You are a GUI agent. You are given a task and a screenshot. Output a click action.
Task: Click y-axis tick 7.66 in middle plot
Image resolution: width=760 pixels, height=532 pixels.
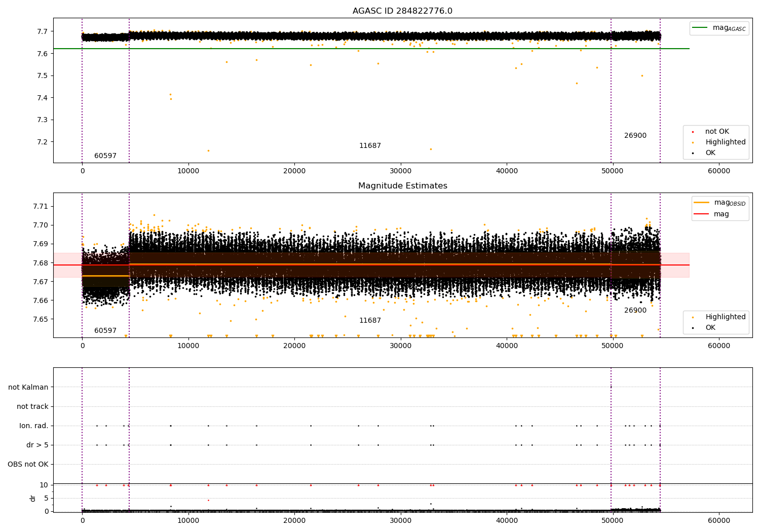point(41,300)
